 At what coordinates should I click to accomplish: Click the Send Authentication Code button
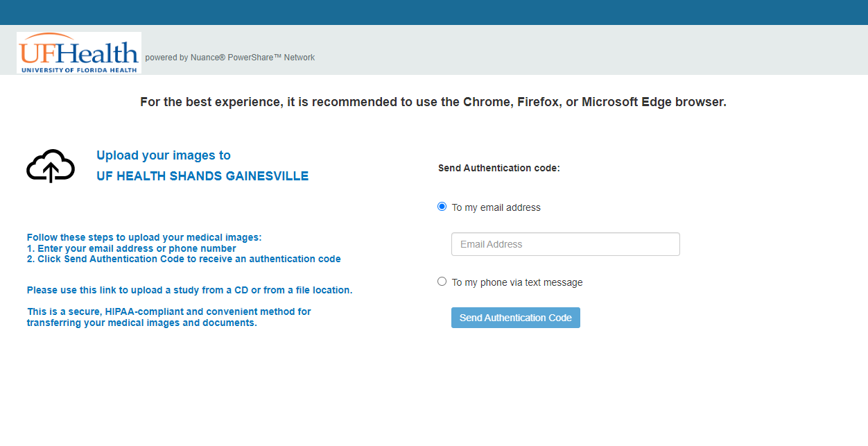click(x=516, y=318)
